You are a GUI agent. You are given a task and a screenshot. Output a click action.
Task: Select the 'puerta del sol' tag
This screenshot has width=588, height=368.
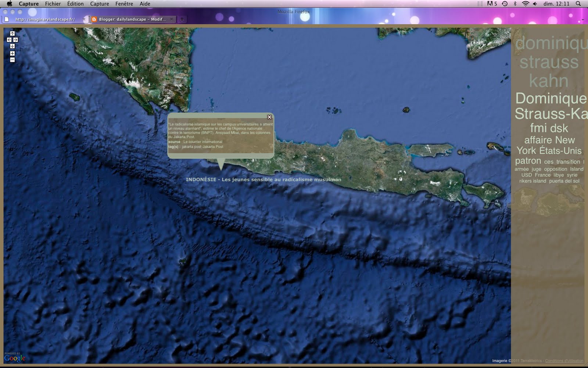point(564,181)
